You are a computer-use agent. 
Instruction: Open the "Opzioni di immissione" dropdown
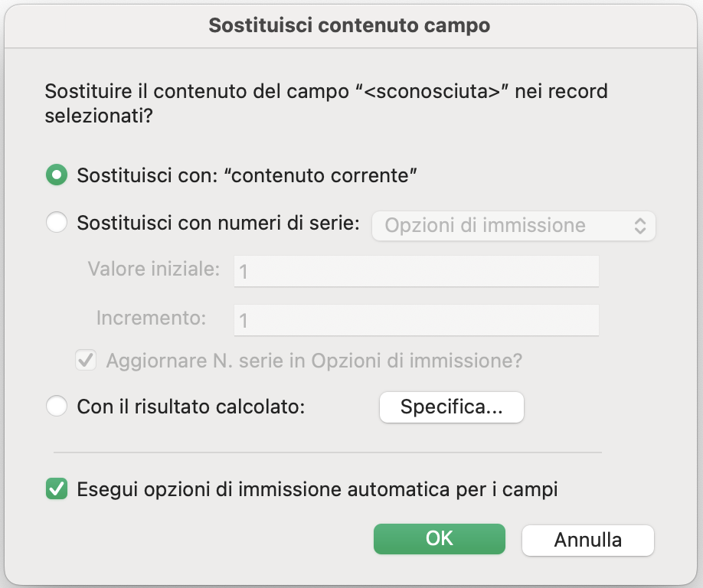point(513,225)
